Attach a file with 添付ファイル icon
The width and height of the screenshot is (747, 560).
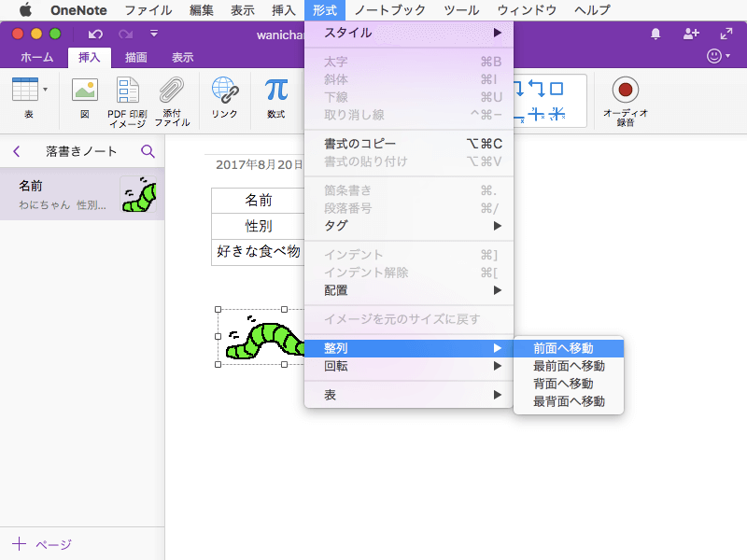[x=172, y=90]
